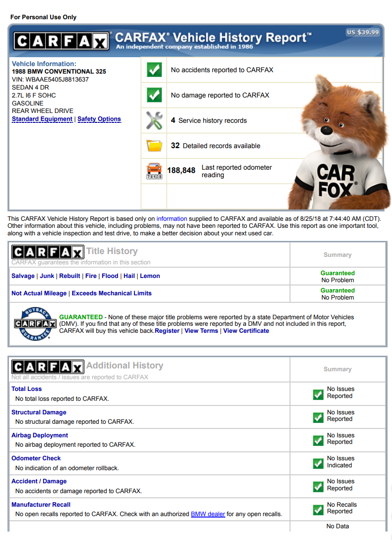
Task: Click the 'No accidents reported to CARFAX' text
Action: pos(222,70)
